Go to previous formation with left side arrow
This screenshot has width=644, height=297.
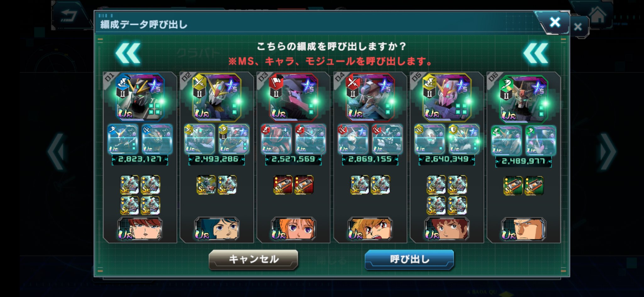[x=57, y=151]
